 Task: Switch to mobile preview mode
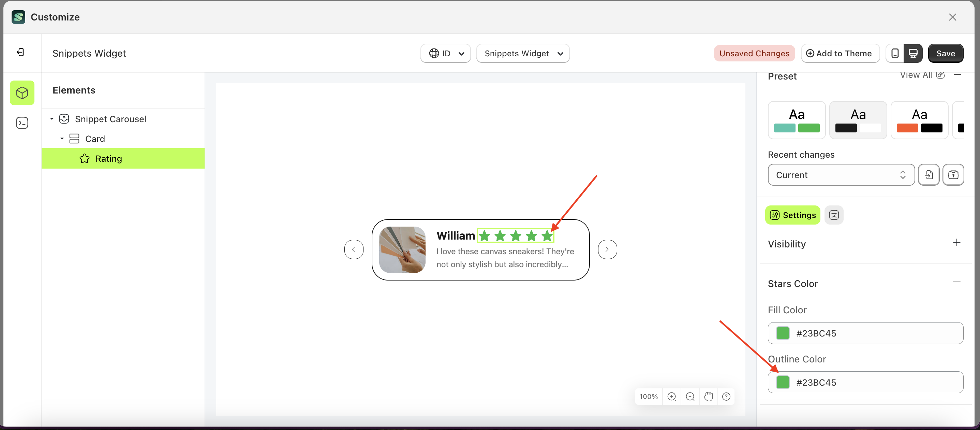click(x=895, y=53)
